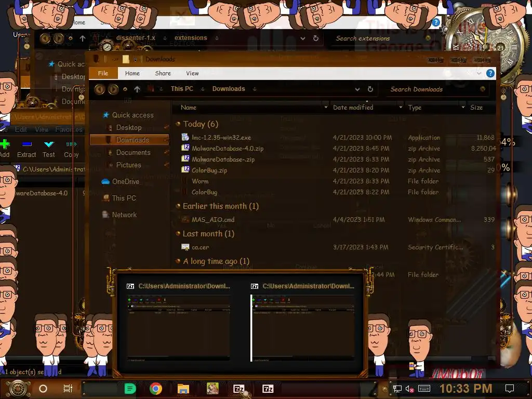Viewport: 532px width, 399px height.
Task: Select ColorBug.zip archive icon
Action: (185, 170)
